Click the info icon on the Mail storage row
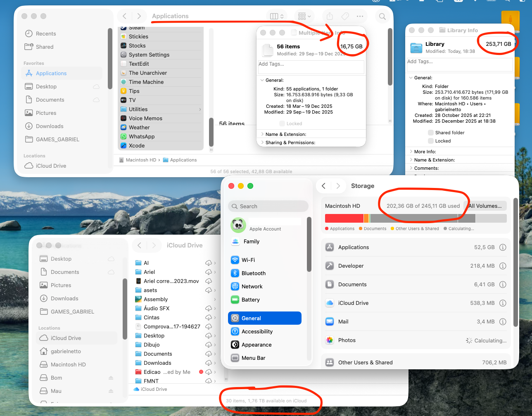The height and width of the screenshot is (416, 532). click(x=503, y=322)
